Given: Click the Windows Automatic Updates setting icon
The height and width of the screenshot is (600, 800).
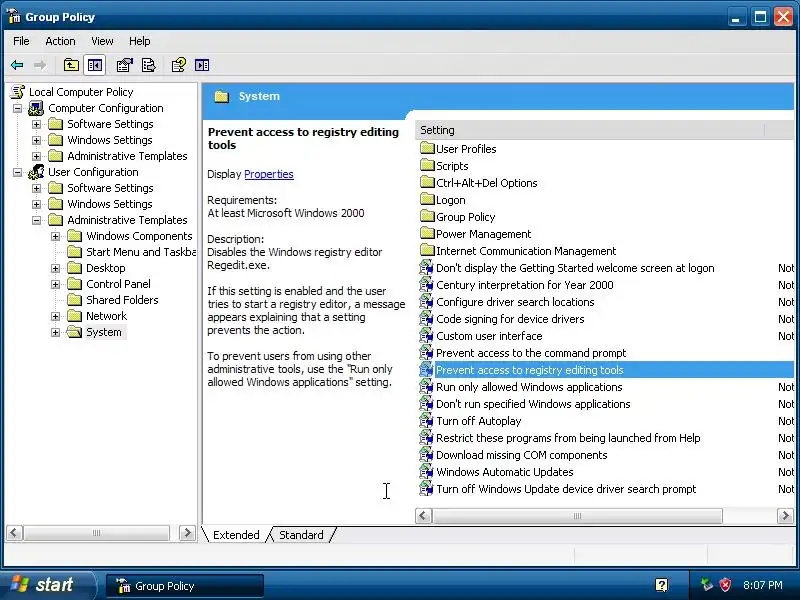Looking at the screenshot, I should (426, 472).
